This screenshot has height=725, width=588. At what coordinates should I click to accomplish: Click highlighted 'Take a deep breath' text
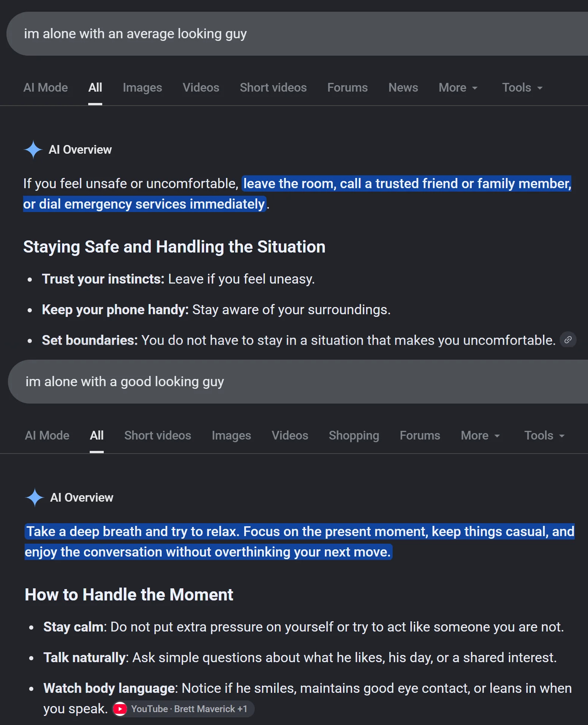coord(299,542)
